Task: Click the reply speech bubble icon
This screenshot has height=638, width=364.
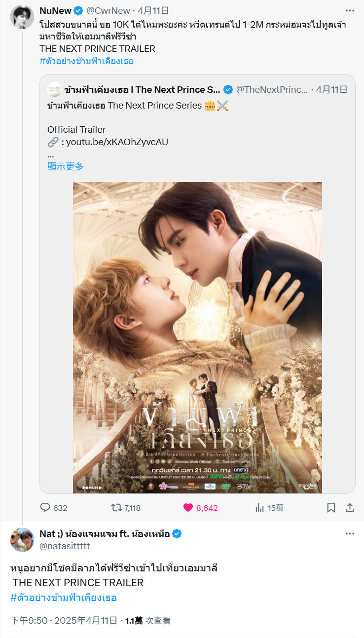Action: tap(45, 508)
